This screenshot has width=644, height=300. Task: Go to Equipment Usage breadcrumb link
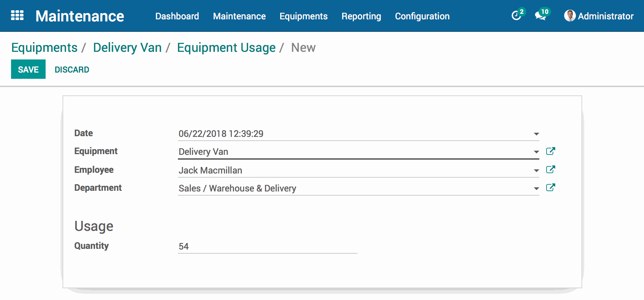click(x=226, y=48)
